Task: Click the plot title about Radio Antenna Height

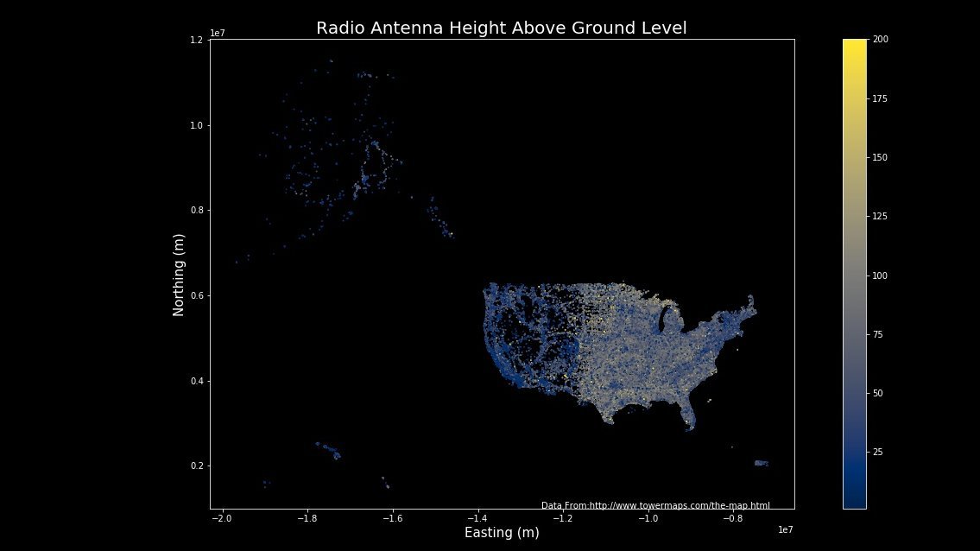Action: [501, 28]
